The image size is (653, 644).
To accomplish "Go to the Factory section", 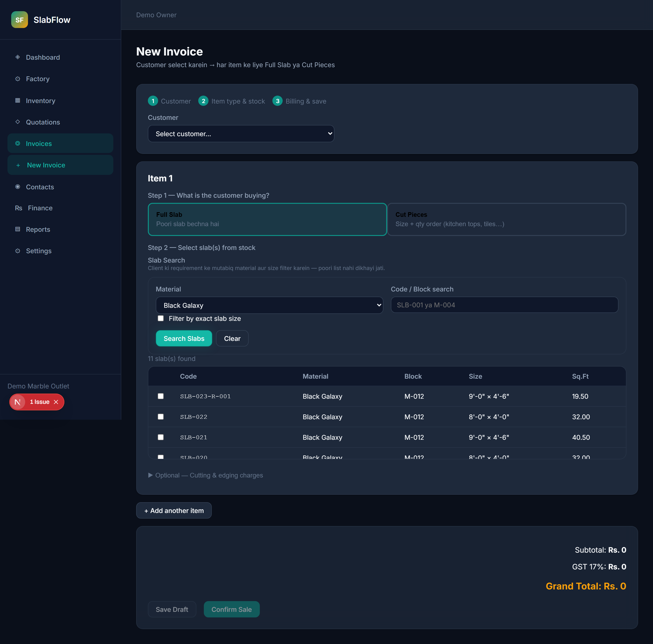I will (60, 79).
